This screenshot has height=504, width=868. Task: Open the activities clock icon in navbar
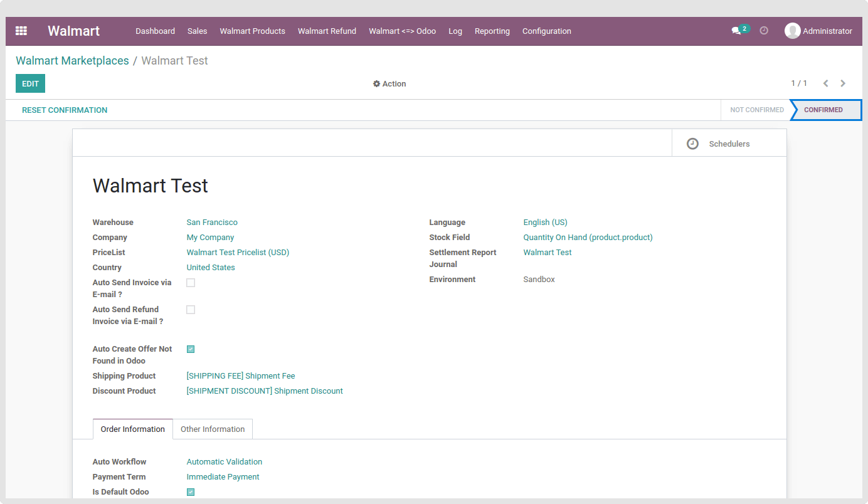tap(764, 30)
